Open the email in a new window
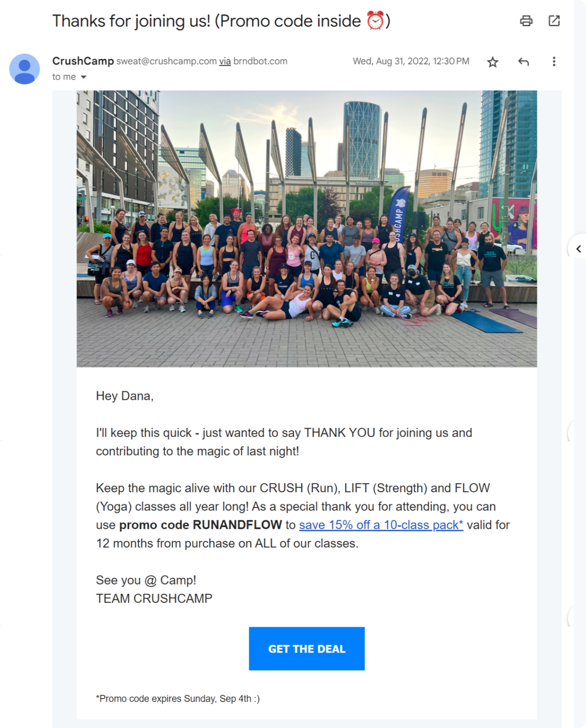This screenshot has width=586, height=728. pyautogui.click(x=554, y=21)
